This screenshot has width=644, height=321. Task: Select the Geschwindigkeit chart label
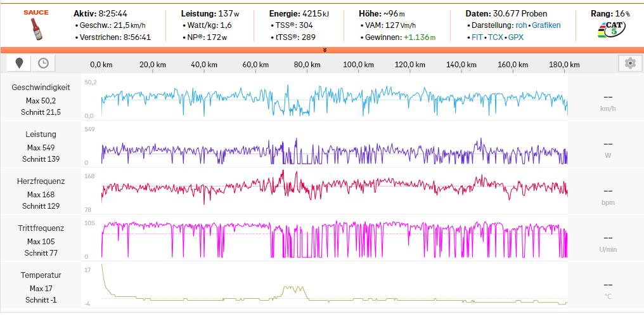[41, 88]
